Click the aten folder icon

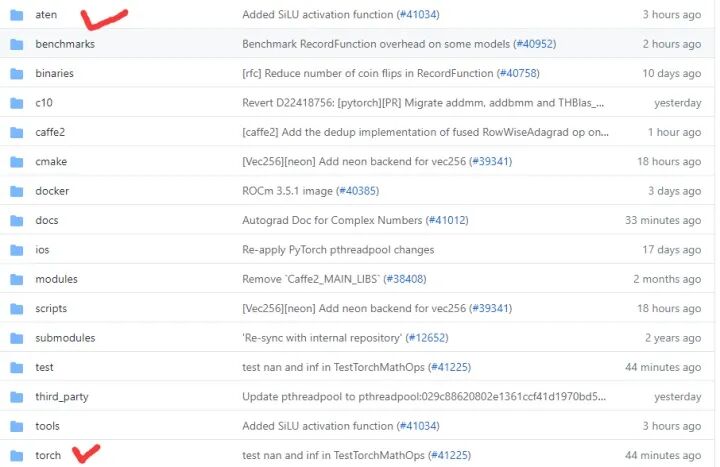[17, 15]
